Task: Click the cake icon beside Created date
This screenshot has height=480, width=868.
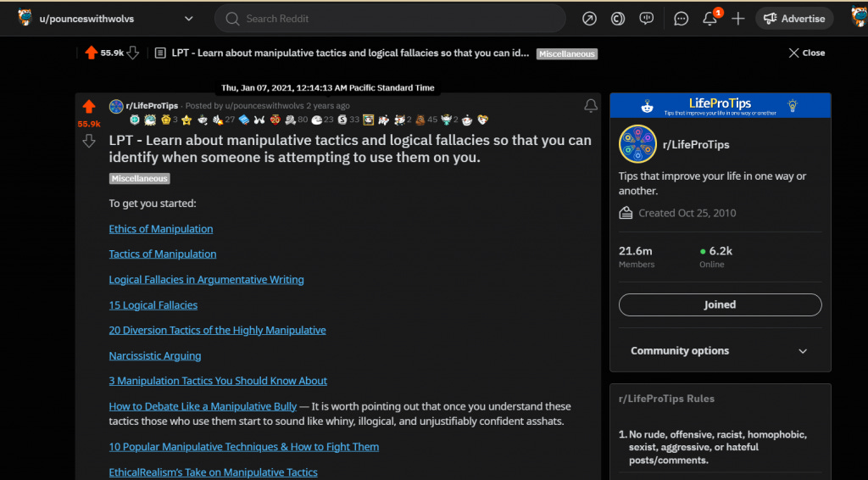Action: coord(626,213)
